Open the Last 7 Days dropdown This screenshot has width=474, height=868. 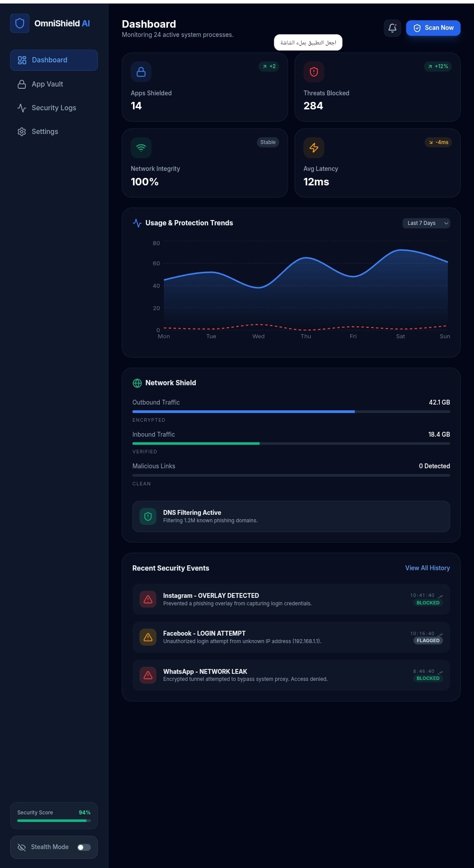(426, 223)
